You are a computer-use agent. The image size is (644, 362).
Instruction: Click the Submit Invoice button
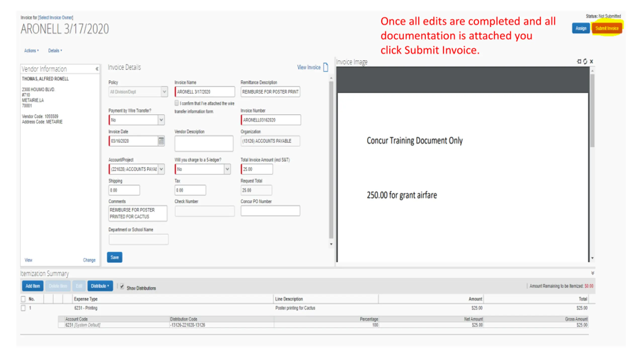tap(607, 28)
